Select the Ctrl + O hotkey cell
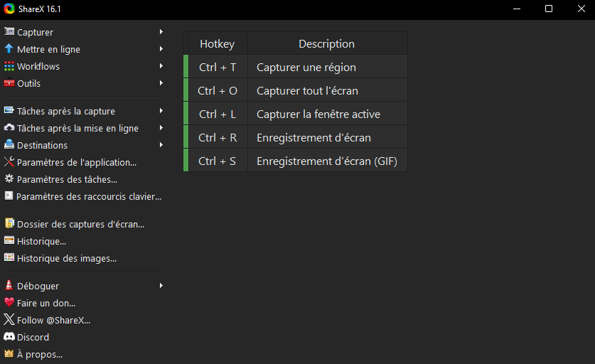This screenshot has width=595, height=364. (218, 91)
